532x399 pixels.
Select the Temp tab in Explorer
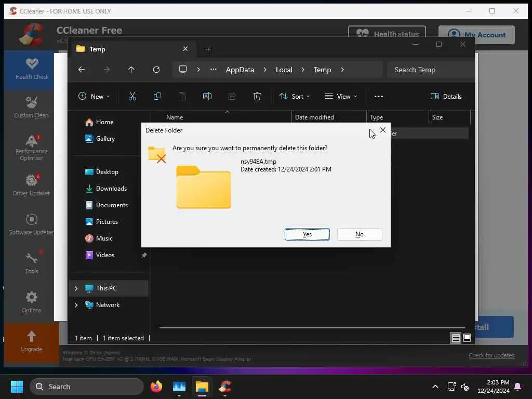(132, 49)
